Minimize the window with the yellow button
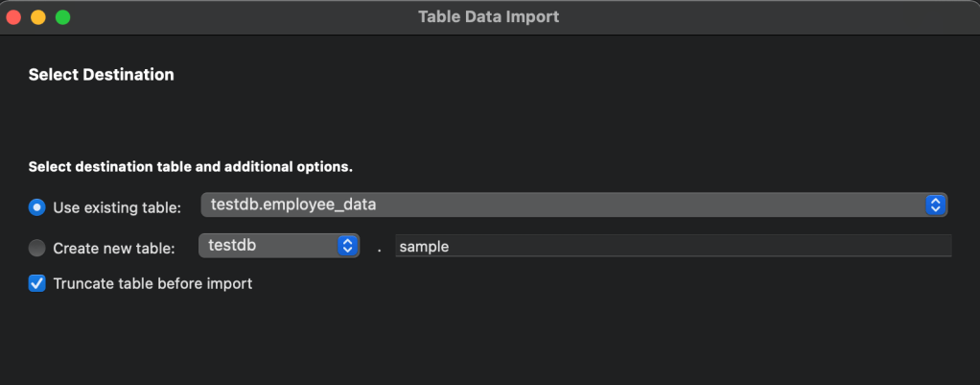The width and height of the screenshot is (980, 385). (x=38, y=16)
